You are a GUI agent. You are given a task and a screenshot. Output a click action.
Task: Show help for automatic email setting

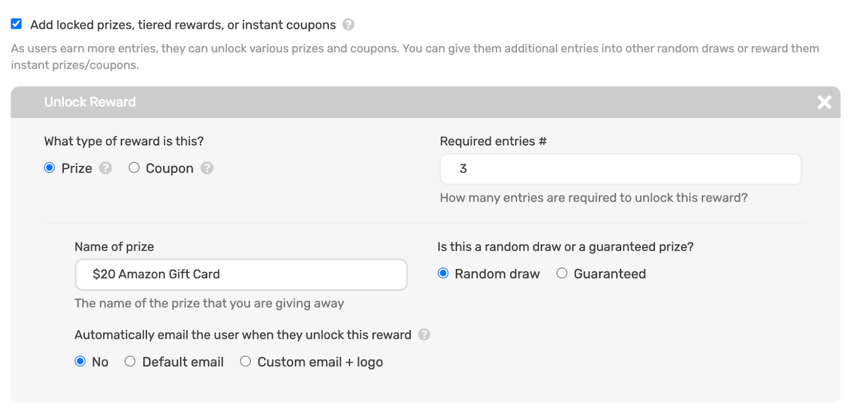click(x=424, y=334)
